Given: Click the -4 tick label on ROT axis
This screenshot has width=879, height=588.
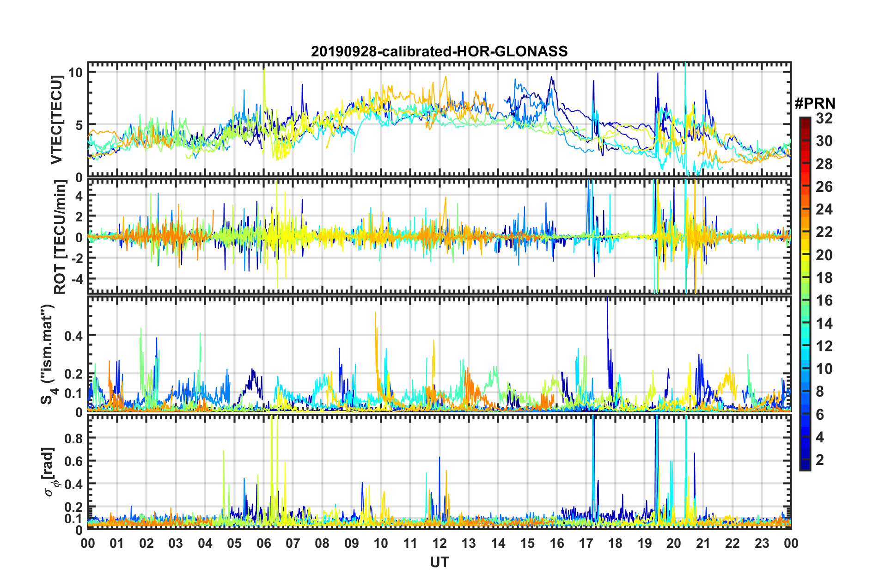Looking at the screenshot, I should tap(76, 279).
